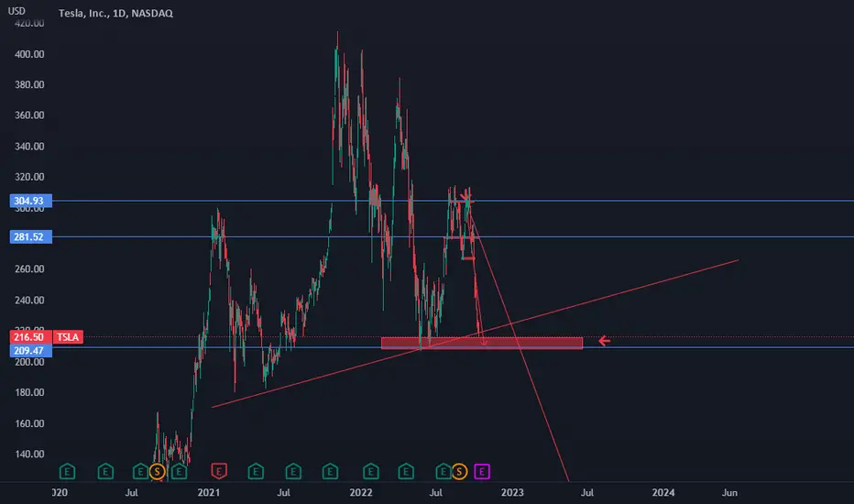854x504 pixels.
Task: Open the split marker beside purple earnings icon
Action: pos(459,471)
